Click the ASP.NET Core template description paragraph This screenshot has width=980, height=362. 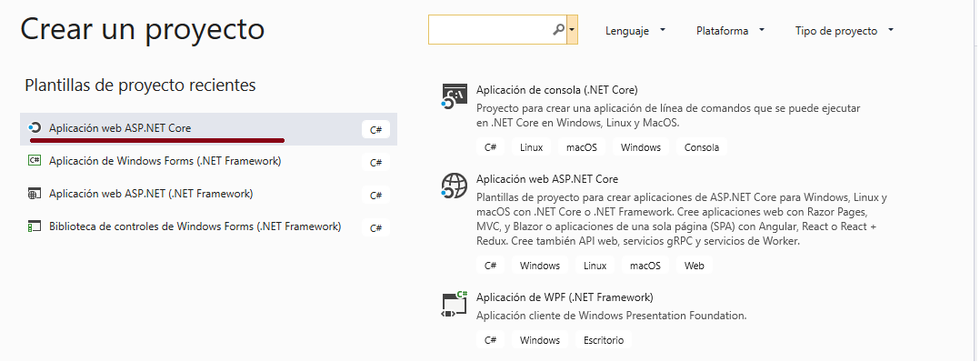click(682, 219)
